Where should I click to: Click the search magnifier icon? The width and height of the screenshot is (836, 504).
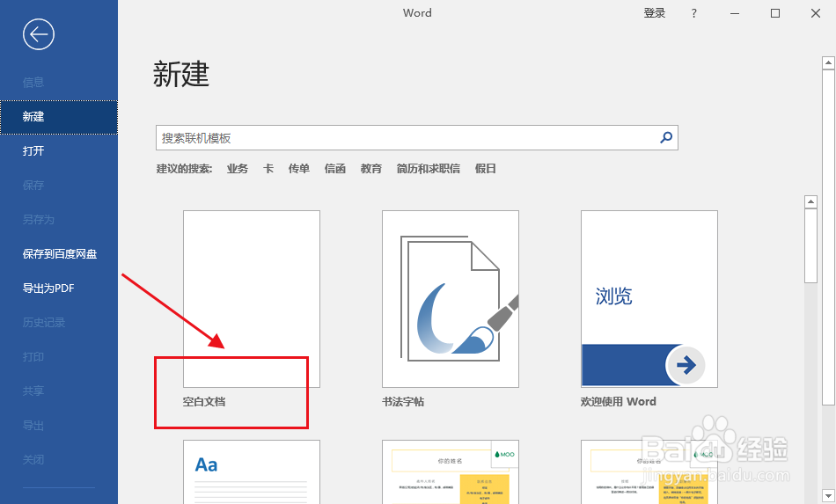point(666,138)
